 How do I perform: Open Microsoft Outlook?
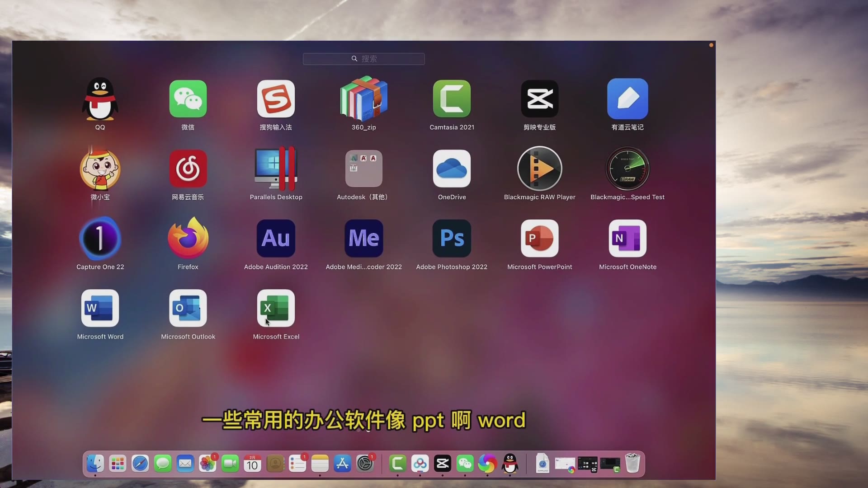pos(188,308)
